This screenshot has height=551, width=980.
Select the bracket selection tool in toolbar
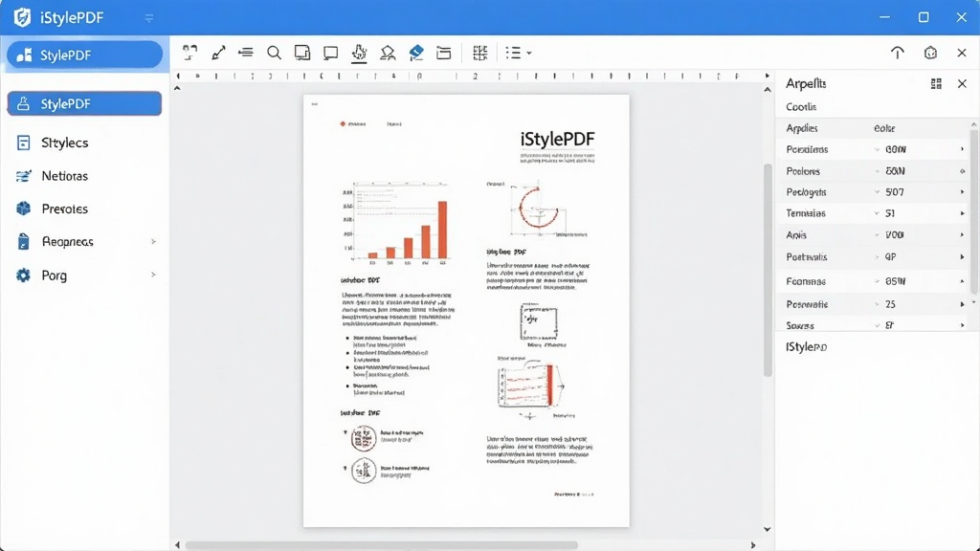point(189,53)
